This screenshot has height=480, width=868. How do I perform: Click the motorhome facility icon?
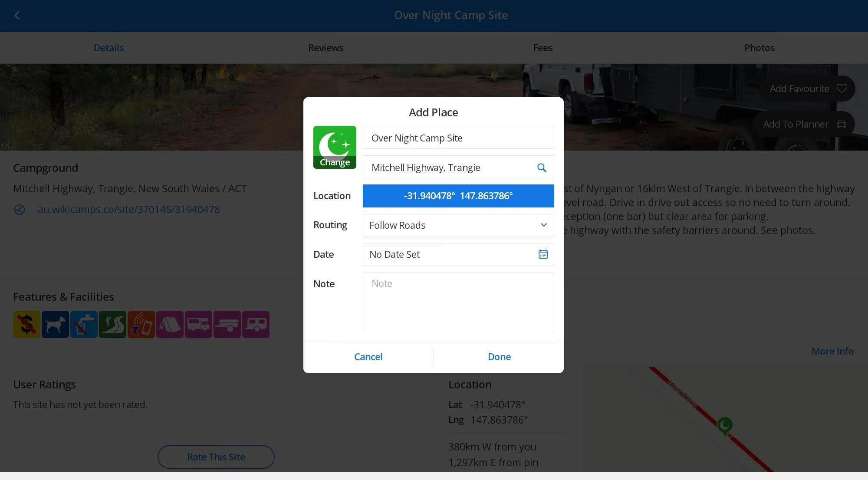198,324
